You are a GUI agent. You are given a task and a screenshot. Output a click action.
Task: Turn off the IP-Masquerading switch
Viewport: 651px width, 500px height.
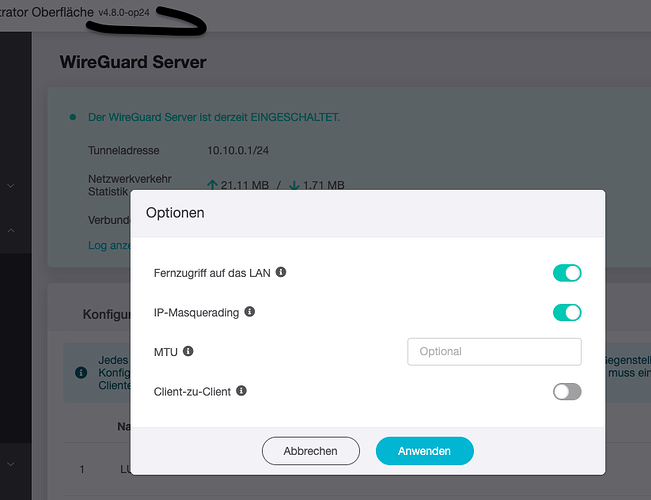tap(567, 313)
